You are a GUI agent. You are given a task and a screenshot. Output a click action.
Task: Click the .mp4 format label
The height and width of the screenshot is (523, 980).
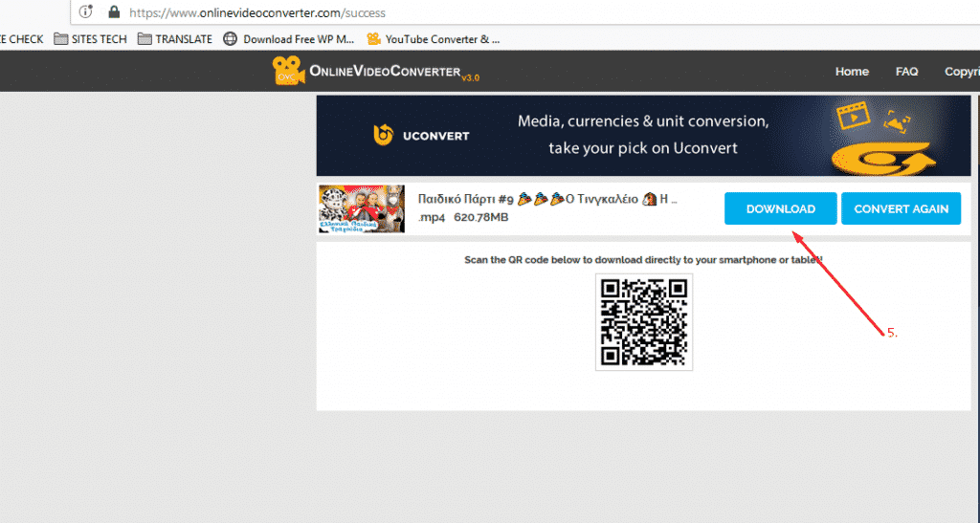click(x=432, y=217)
